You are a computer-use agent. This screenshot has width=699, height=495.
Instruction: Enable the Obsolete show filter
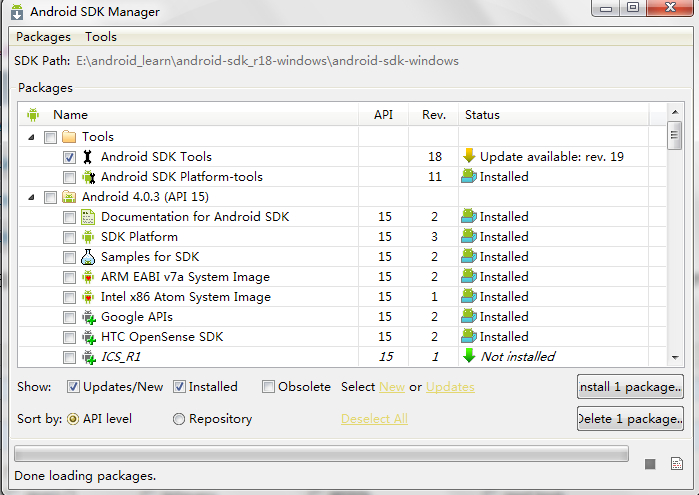pyautogui.click(x=268, y=387)
